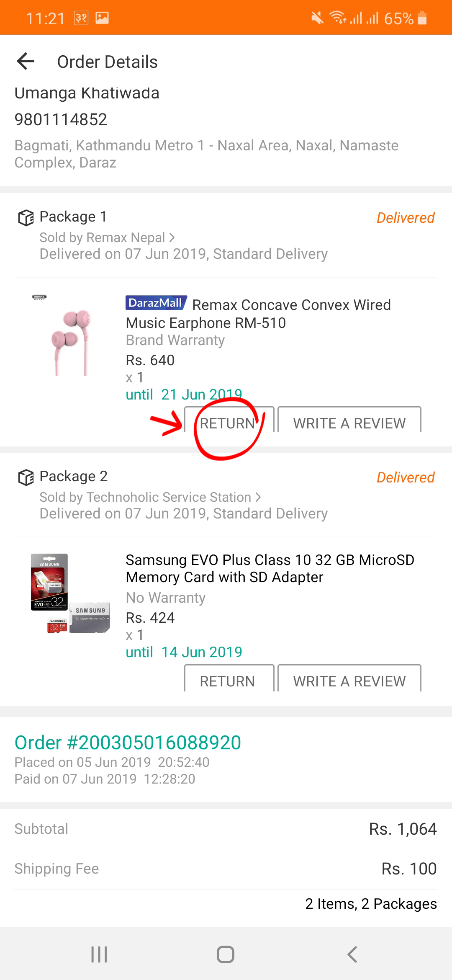Select WRITE A REVIEW for earphones
The image size is (452, 980).
click(349, 423)
